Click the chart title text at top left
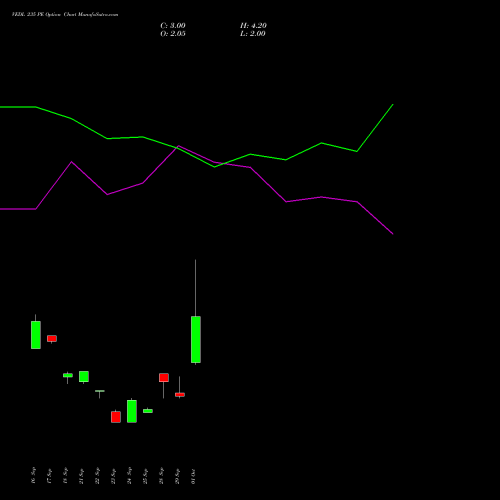500x500 pixels. (65, 15)
